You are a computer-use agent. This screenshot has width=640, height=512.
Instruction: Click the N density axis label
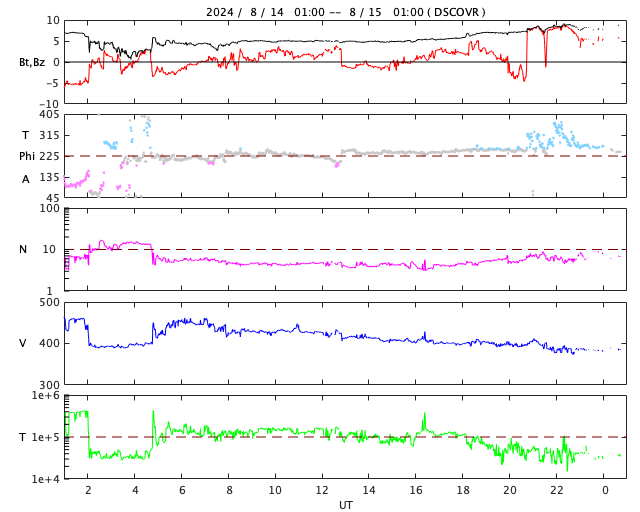(x=23, y=249)
